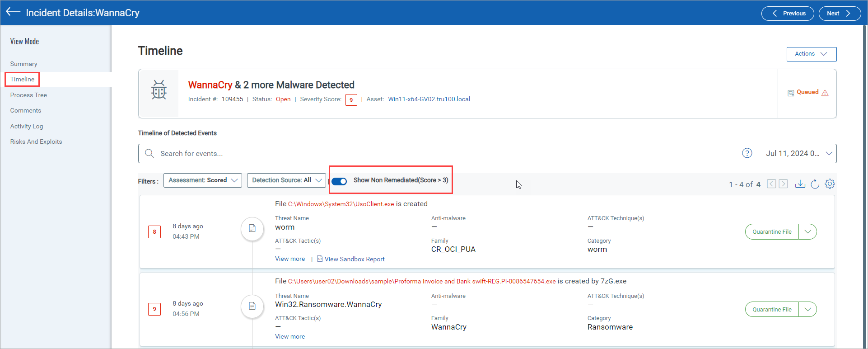Click the UsoClient.exe file path
868x349 pixels.
tap(341, 204)
